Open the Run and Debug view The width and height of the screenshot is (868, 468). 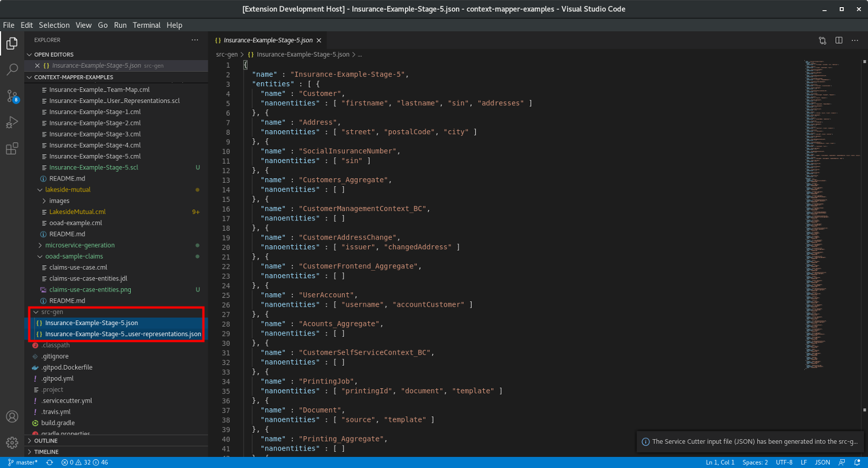tap(12, 123)
